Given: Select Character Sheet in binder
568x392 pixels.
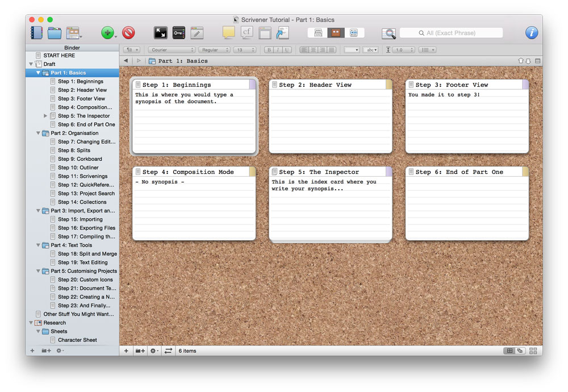Looking at the screenshot, I should (77, 340).
